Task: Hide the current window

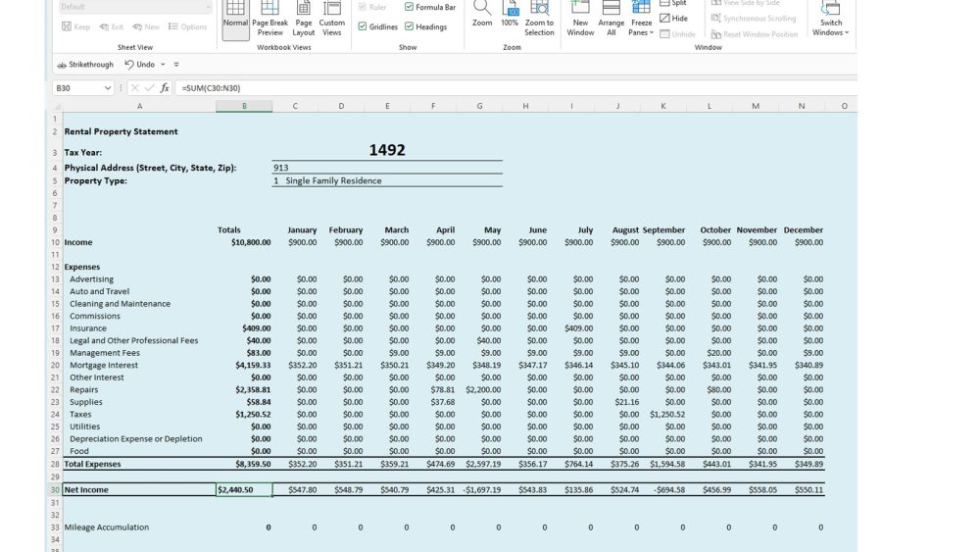Action: pos(674,18)
